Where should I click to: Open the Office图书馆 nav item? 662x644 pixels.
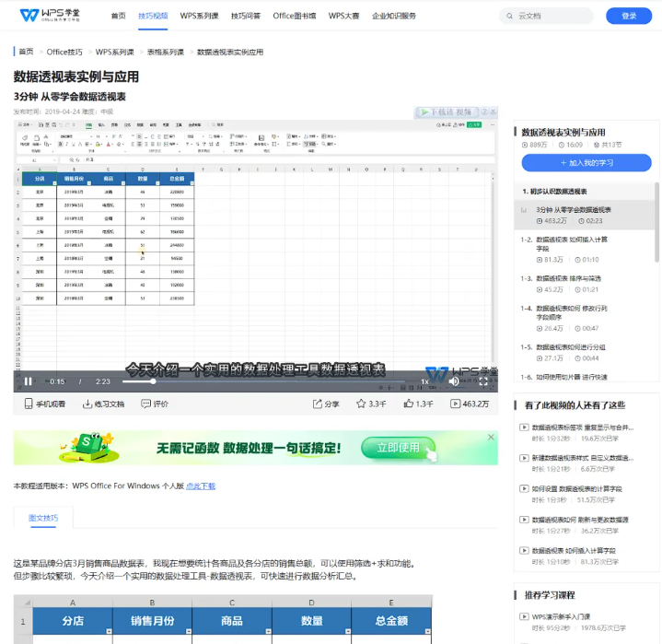295,16
